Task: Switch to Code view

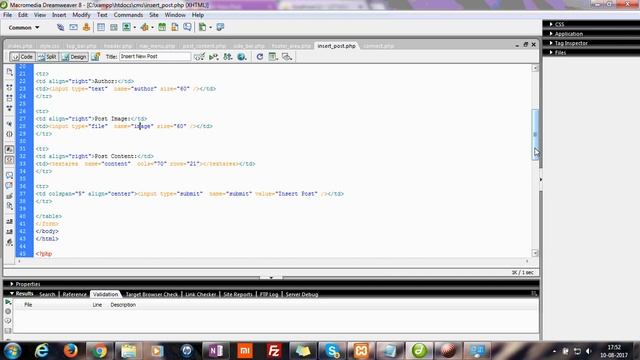Action: point(22,57)
